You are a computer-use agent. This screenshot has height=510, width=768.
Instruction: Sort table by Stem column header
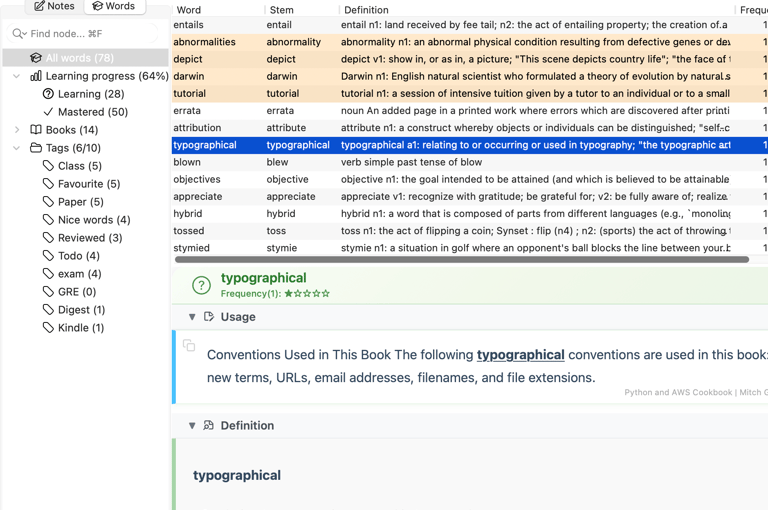pos(281,10)
